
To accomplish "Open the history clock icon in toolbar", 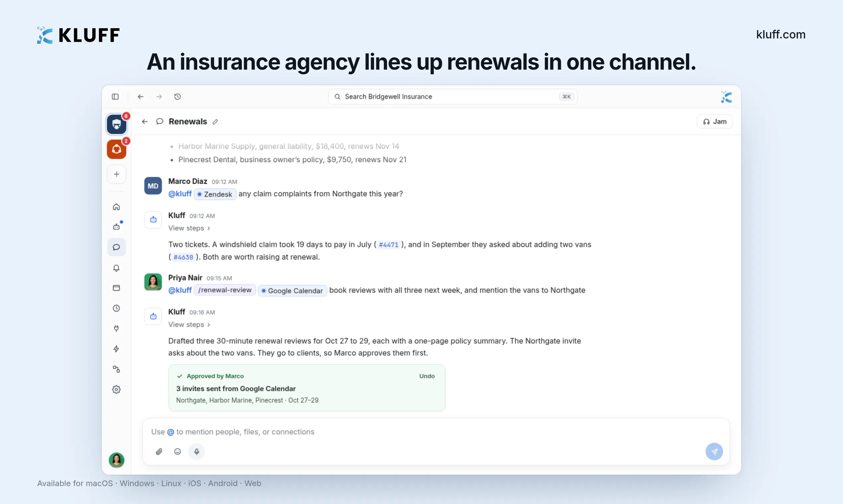I will pos(178,97).
